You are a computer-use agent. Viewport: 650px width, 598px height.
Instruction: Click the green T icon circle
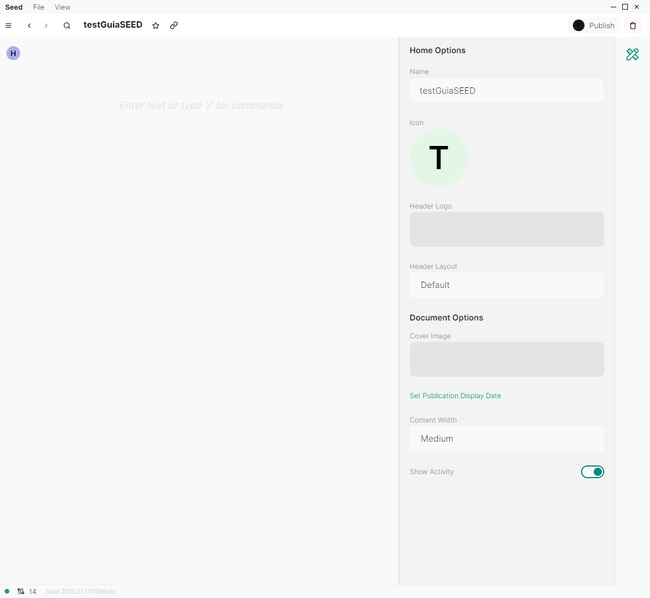pyautogui.click(x=438, y=158)
